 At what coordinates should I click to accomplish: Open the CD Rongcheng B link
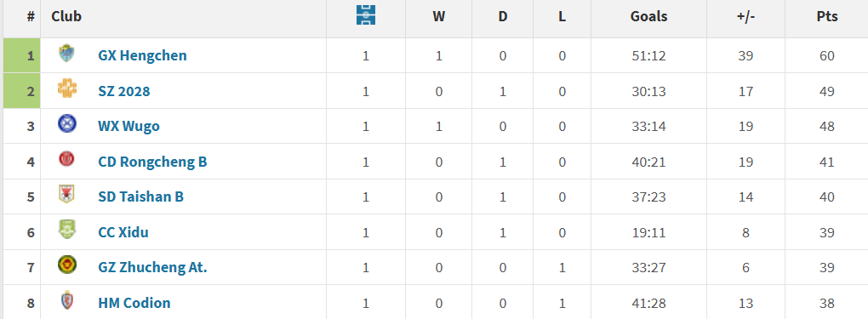pos(153,162)
